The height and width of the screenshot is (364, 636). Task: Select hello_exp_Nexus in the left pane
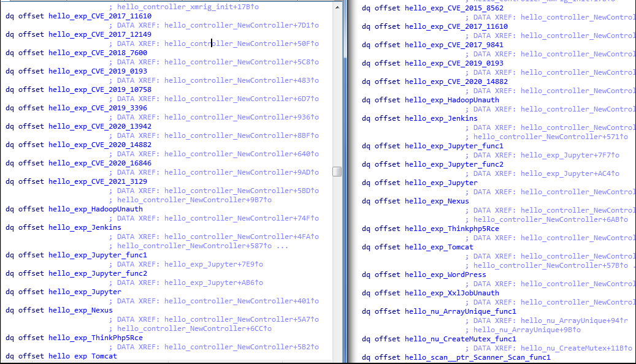coord(81,310)
